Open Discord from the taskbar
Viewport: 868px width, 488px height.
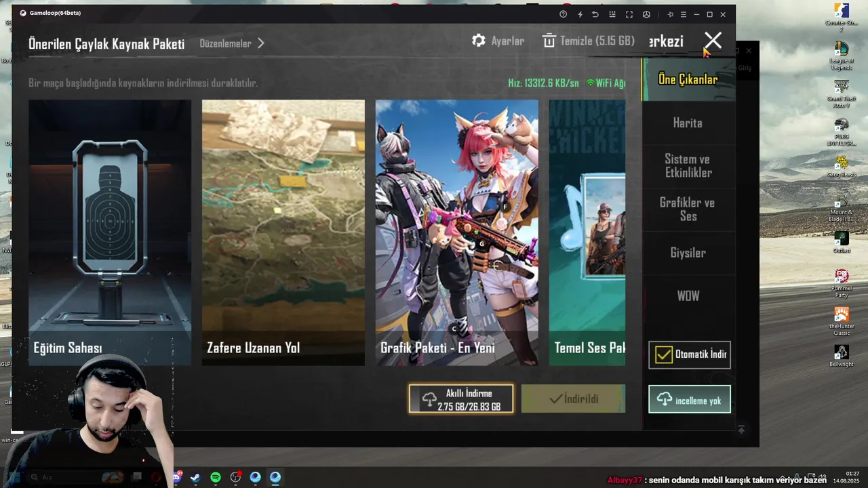tap(177, 477)
